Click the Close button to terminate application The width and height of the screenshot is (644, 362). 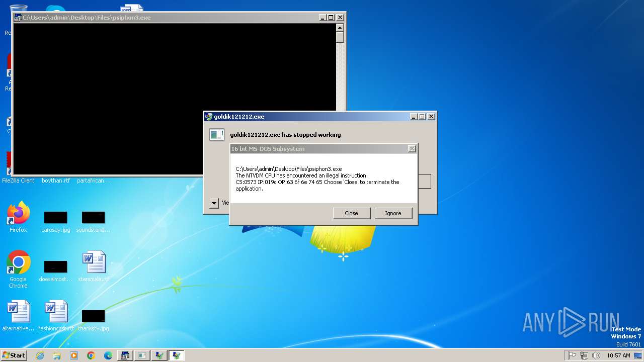pos(351,213)
